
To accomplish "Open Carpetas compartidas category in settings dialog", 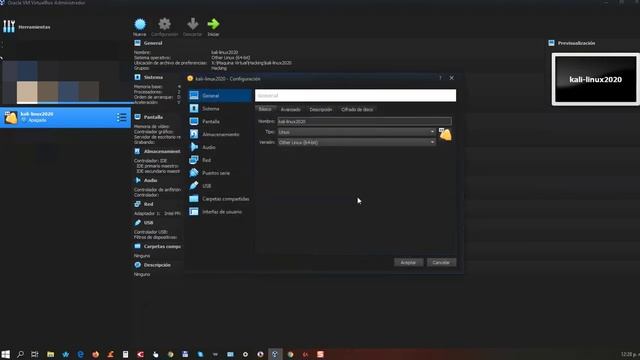I will pyautogui.click(x=220, y=199).
